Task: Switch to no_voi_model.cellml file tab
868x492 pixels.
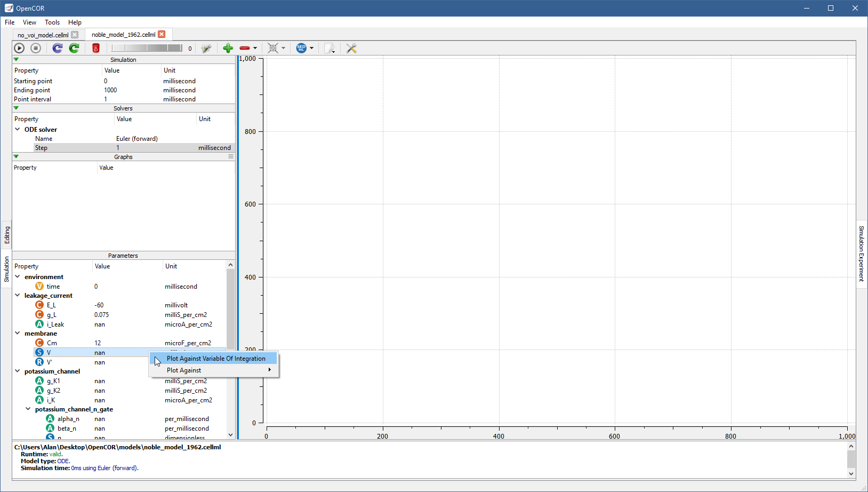Action: point(43,35)
